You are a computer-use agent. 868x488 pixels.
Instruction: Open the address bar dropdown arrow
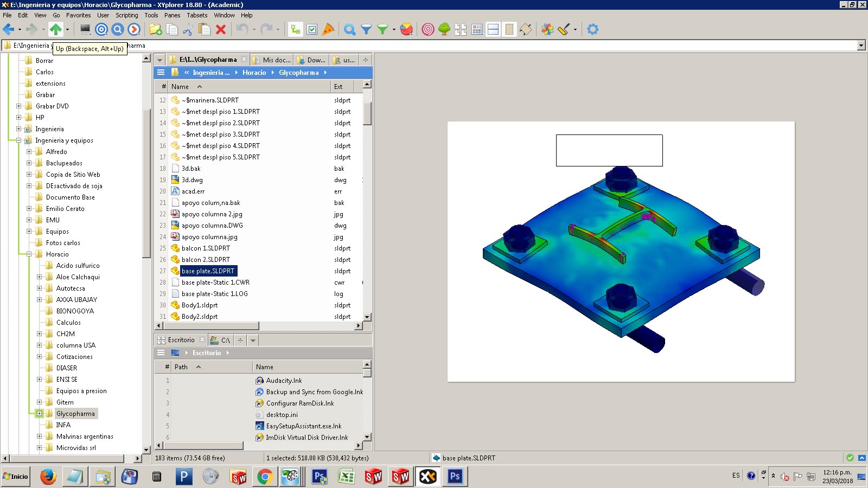click(x=861, y=46)
